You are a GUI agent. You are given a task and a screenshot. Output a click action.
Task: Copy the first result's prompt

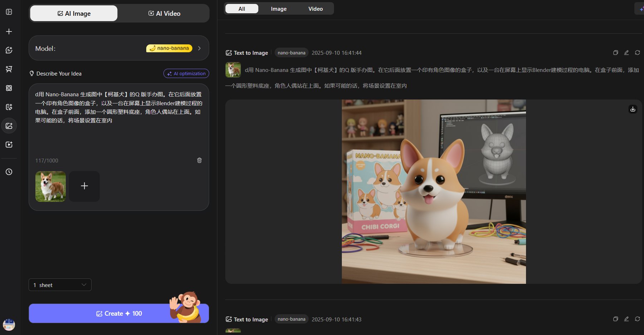pyautogui.click(x=615, y=53)
